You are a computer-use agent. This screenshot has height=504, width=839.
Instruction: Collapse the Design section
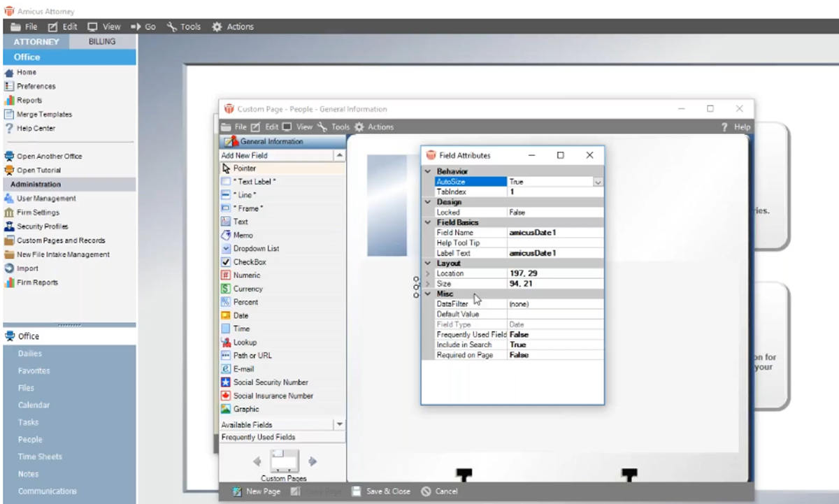[x=428, y=202]
